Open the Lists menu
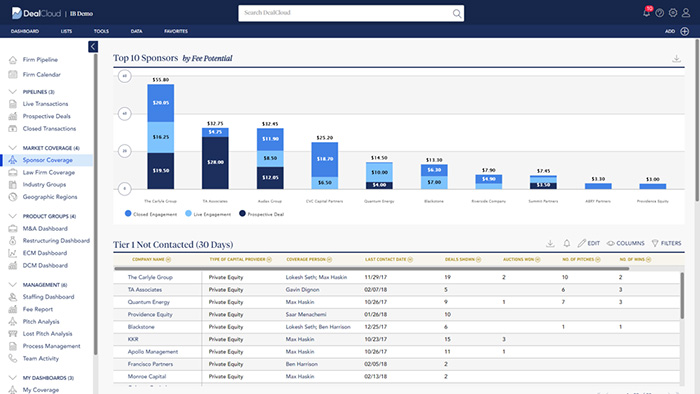Screen dimensions: 700x394 tap(67, 31)
